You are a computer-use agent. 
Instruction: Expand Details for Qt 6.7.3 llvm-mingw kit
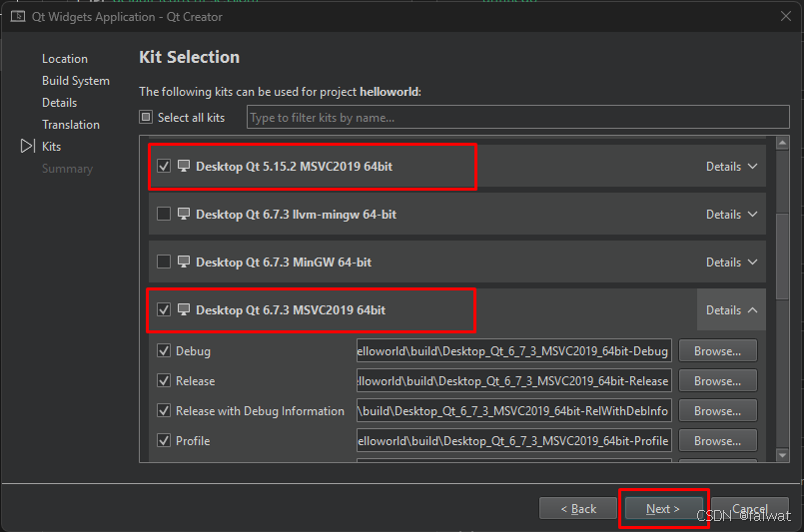[x=731, y=215]
